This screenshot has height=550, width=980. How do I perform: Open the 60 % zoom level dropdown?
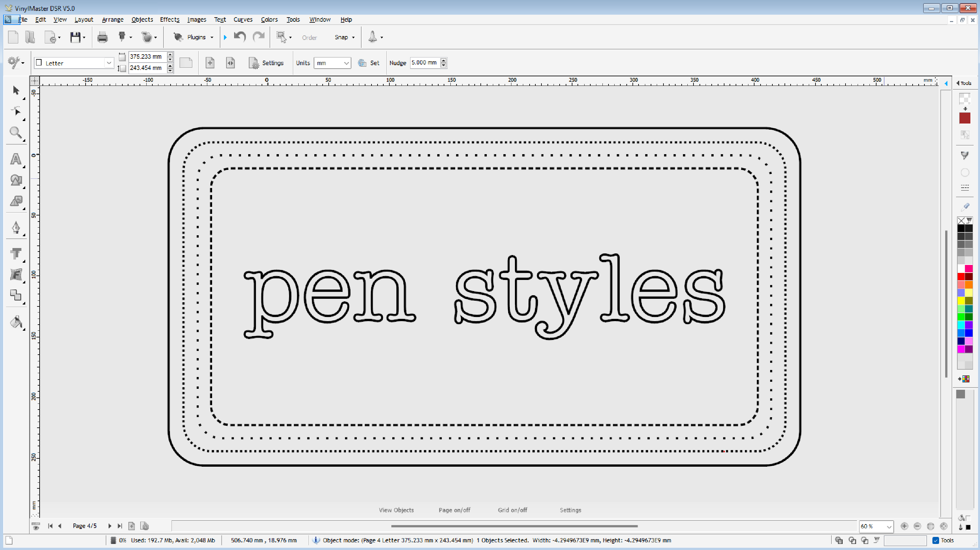coord(889,526)
